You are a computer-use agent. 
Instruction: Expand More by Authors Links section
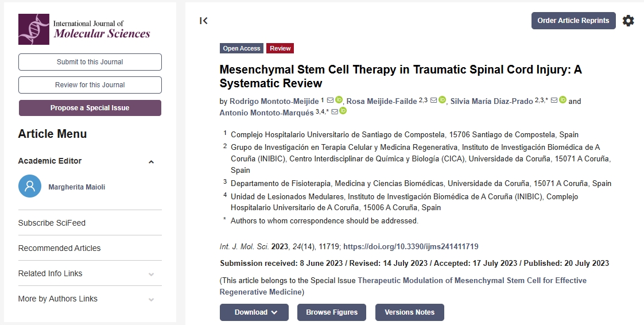pyautogui.click(x=151, y=299)
